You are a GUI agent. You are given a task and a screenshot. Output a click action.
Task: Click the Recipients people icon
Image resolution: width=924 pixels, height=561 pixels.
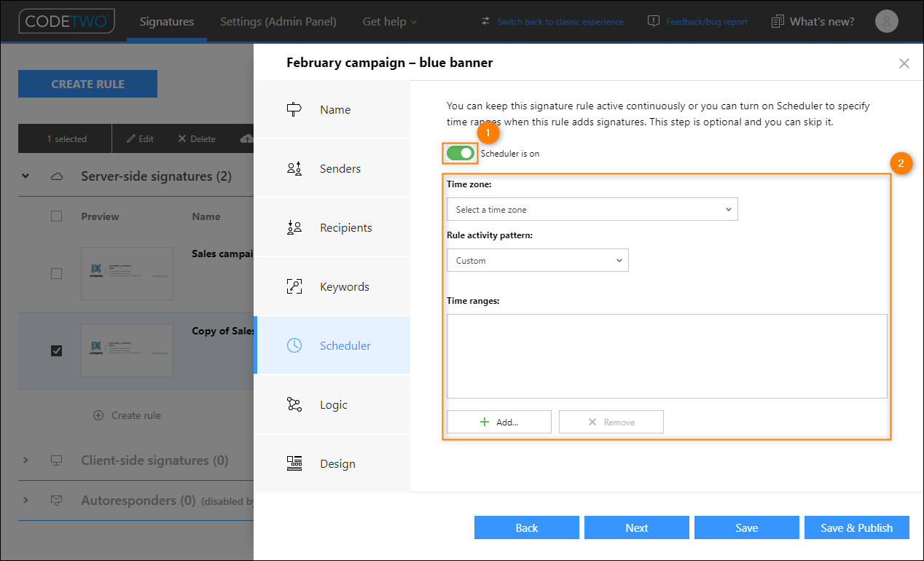(294, 227)
